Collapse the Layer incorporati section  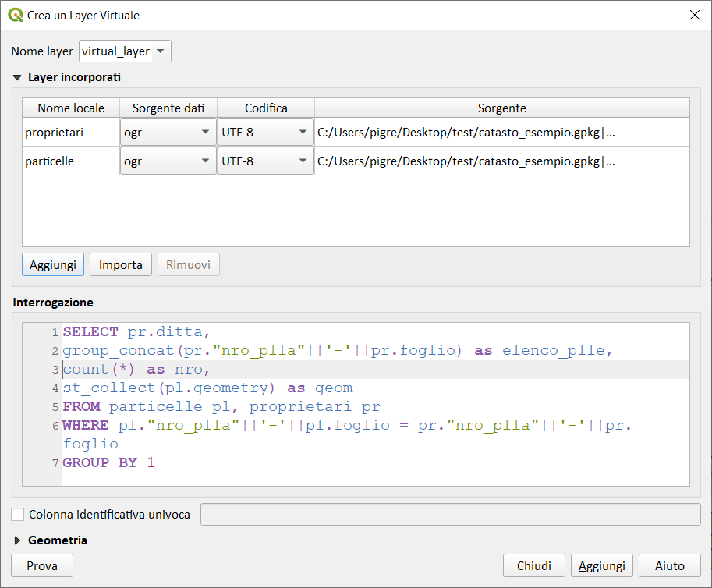17,77
